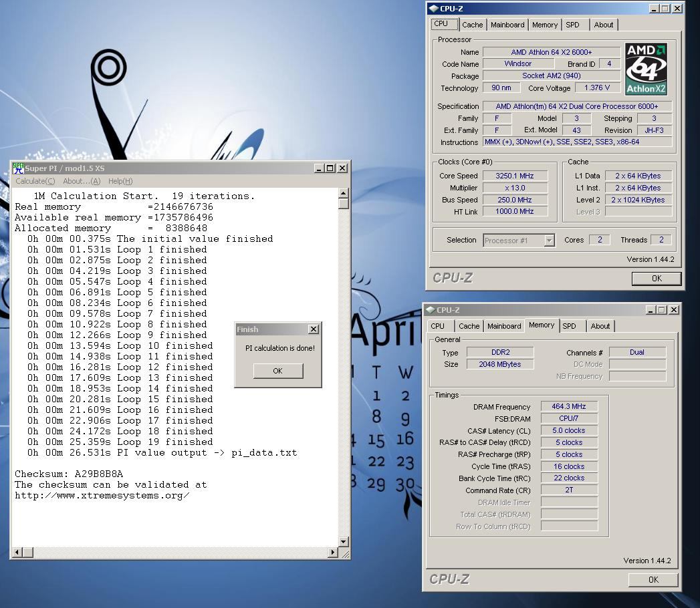Switch to Cache tab in lower CPU-Z window
This screenshot has width=700, height=608.
tap(469, 326)
